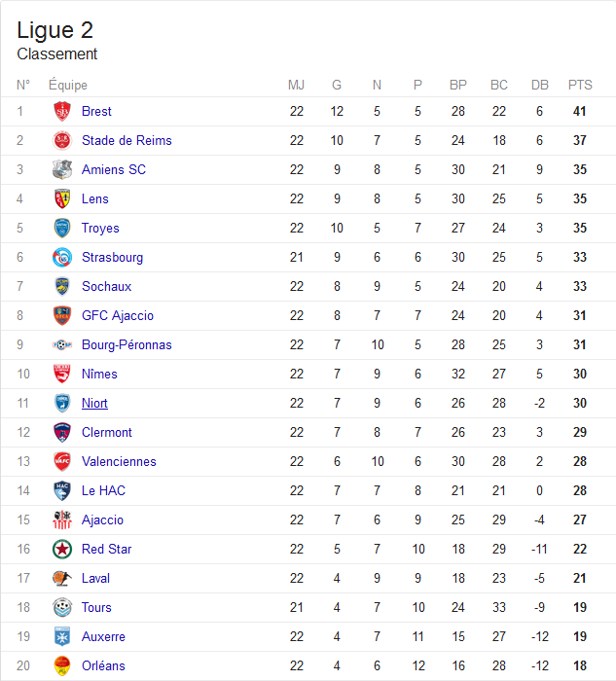The image size is (616, 681).
Task: Click the GFC Ajaccio team name
Action: pyautogui.click(x=118, y=316)
